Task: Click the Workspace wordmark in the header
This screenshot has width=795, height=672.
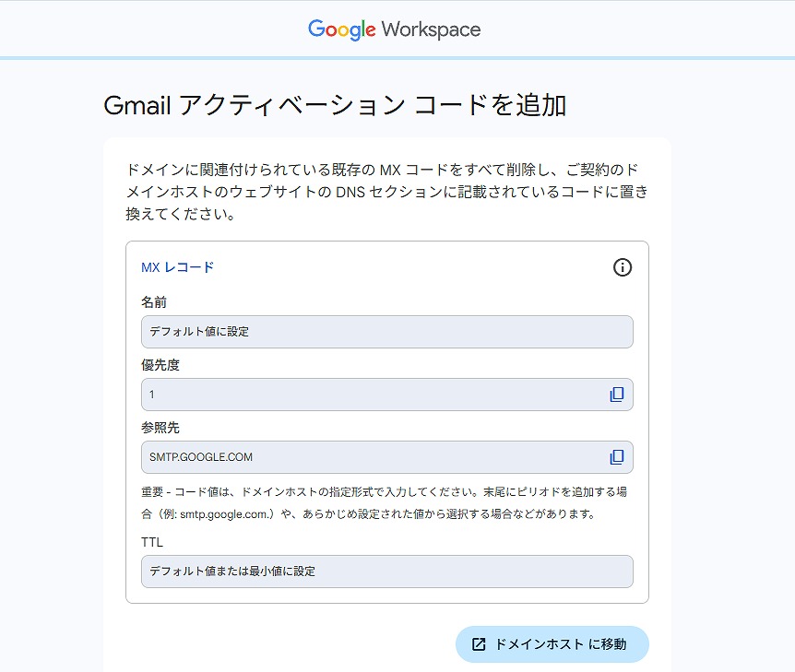Action: (431, 29)
